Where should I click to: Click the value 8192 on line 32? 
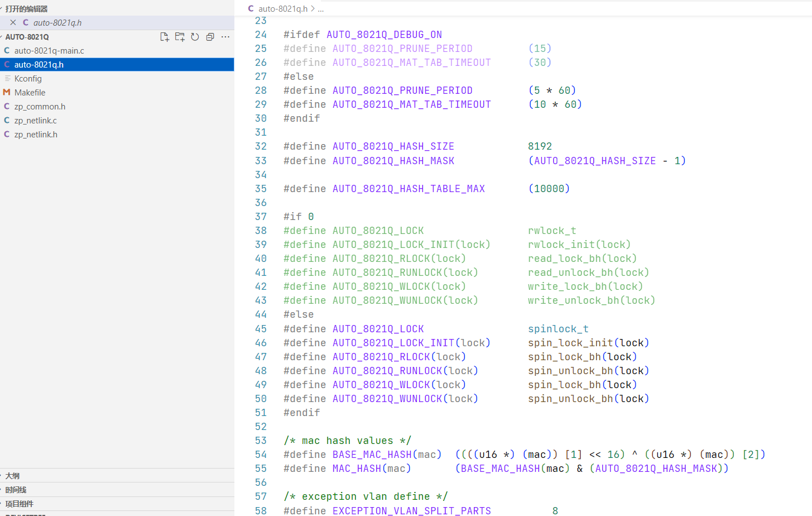[540, 146]
